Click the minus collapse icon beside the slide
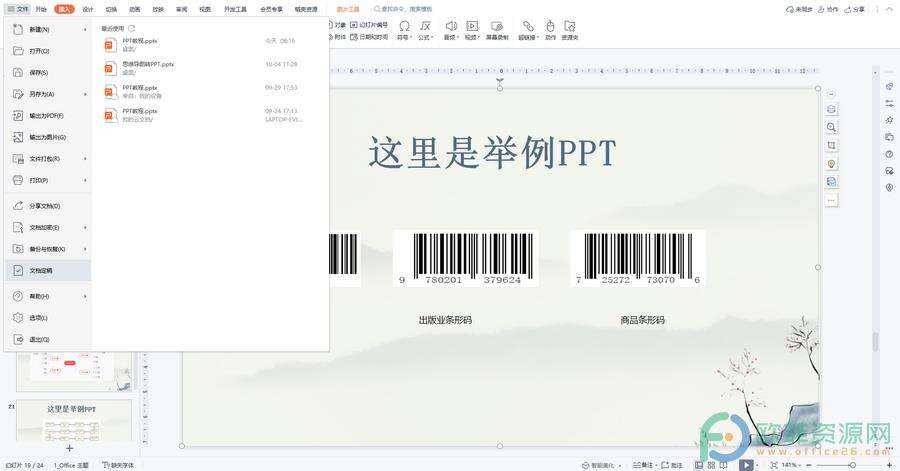The height and width of the screenshot is (471, 900). pos(831,94)
